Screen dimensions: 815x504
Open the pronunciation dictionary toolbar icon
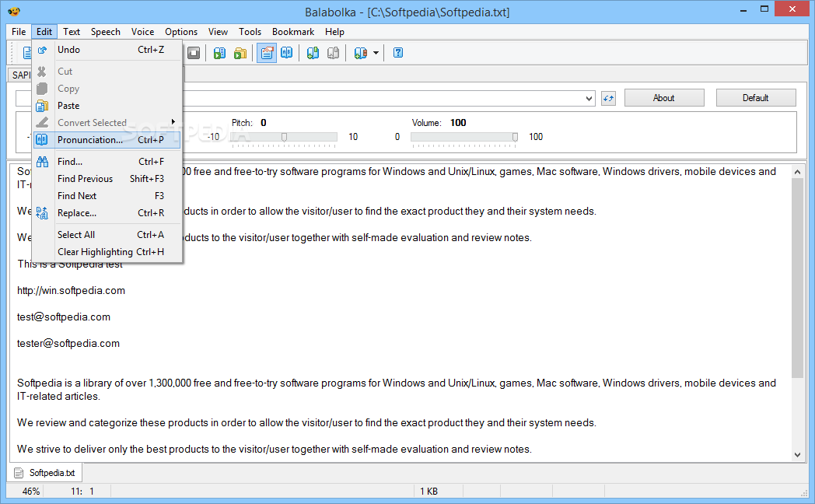286,53
